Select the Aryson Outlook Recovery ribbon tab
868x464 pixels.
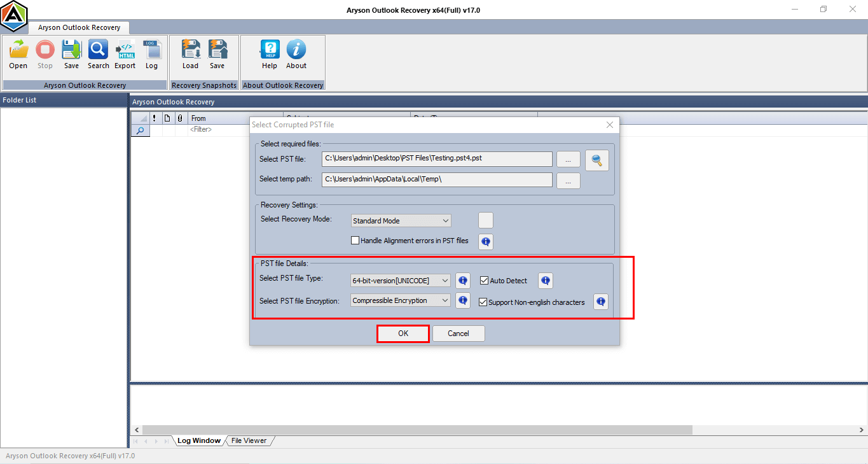[x=79, y=28]
